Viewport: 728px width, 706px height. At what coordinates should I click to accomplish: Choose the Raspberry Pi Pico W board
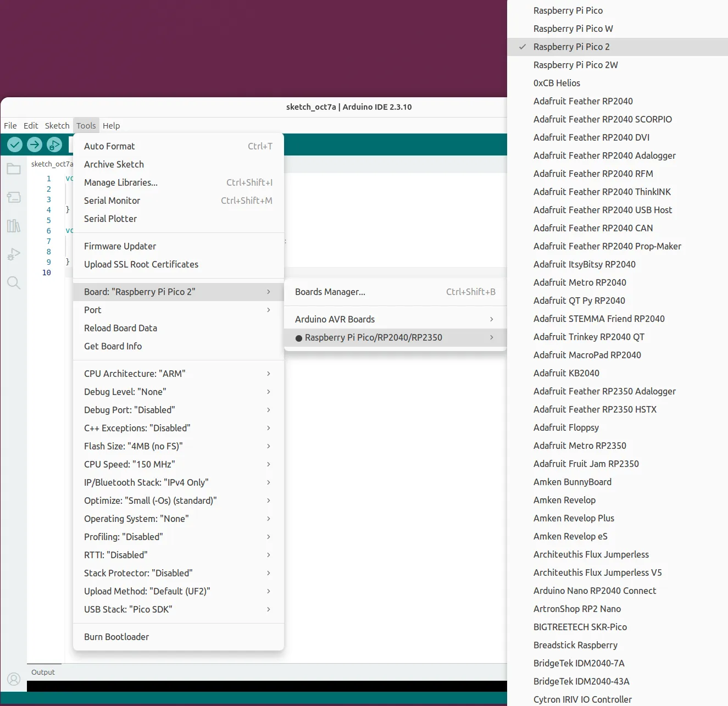click(x=618, y=29)
